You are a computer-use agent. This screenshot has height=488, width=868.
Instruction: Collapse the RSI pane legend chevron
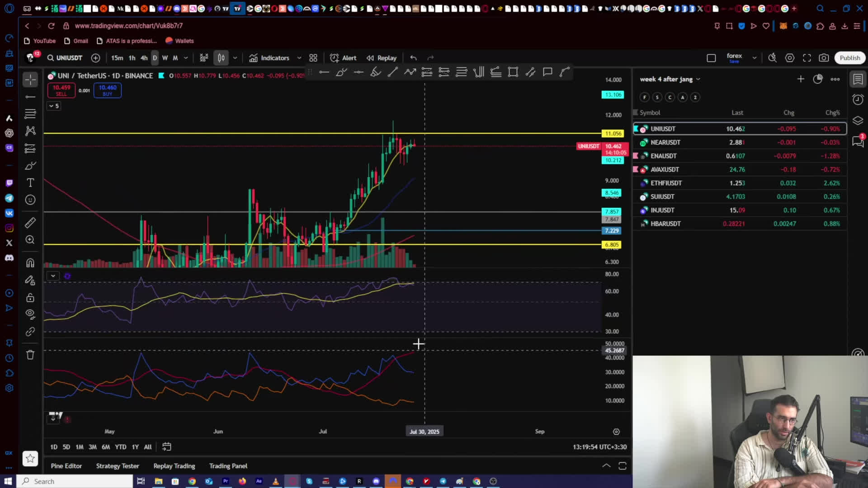(53, 276)
